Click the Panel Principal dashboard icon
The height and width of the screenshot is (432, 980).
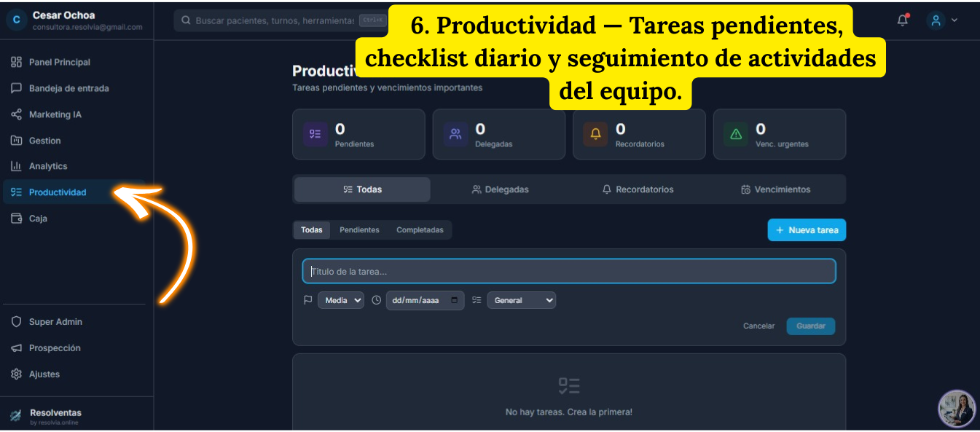click(16, 62)
